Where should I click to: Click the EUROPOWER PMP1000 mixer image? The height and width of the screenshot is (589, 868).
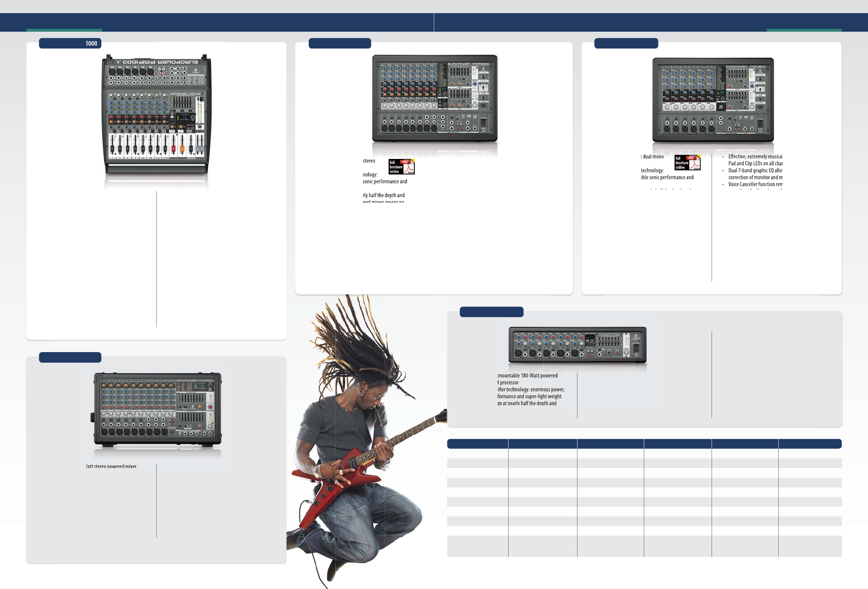pos(156,115)
